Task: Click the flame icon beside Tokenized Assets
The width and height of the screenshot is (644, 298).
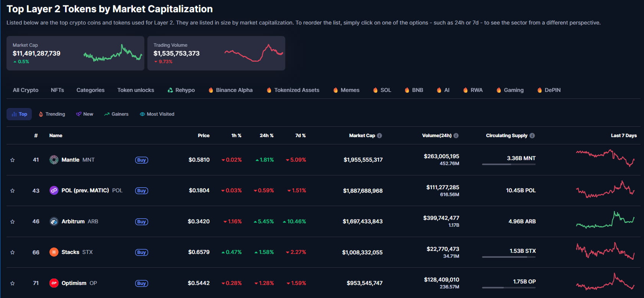Action: [269, 90]
